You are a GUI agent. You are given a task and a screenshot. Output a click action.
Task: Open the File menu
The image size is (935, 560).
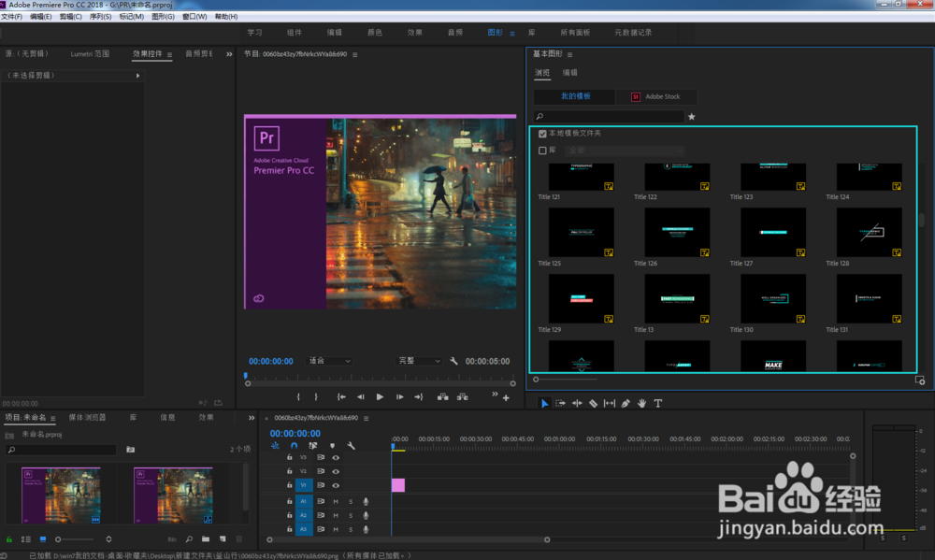click(x=11, y=17)
